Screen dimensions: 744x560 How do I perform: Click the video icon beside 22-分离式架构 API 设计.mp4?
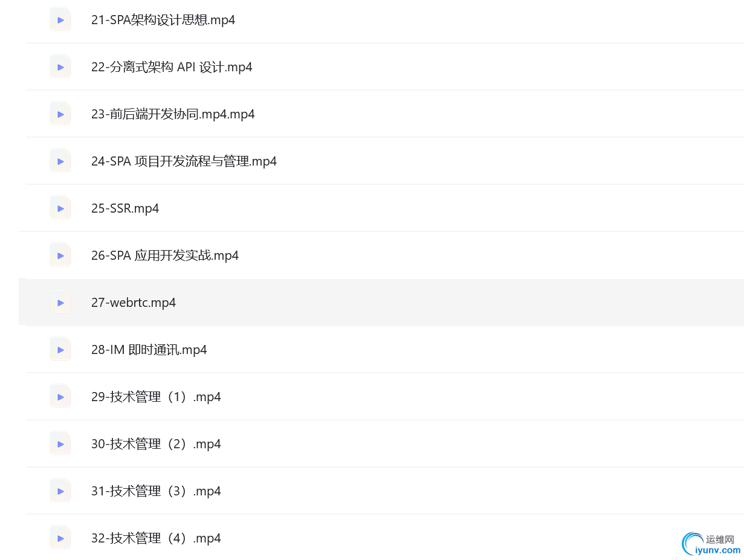(x=60, y=67)
